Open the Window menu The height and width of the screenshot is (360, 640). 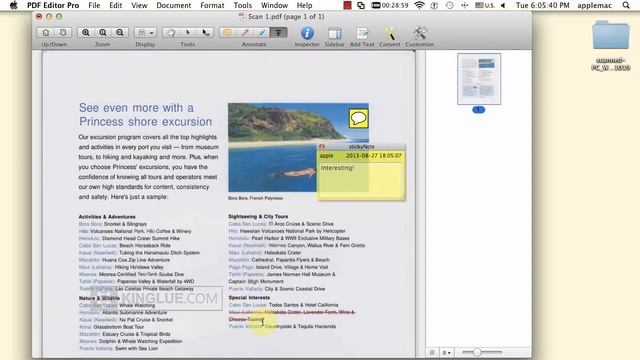274,5
